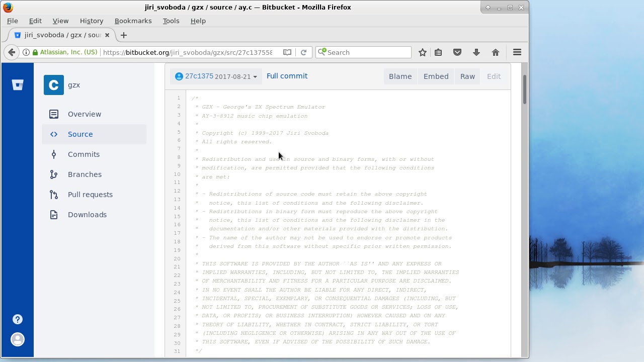Open the View menu
Image resolution: width=644 pixels, height=362 pixels.
click(x=60, y=21)
